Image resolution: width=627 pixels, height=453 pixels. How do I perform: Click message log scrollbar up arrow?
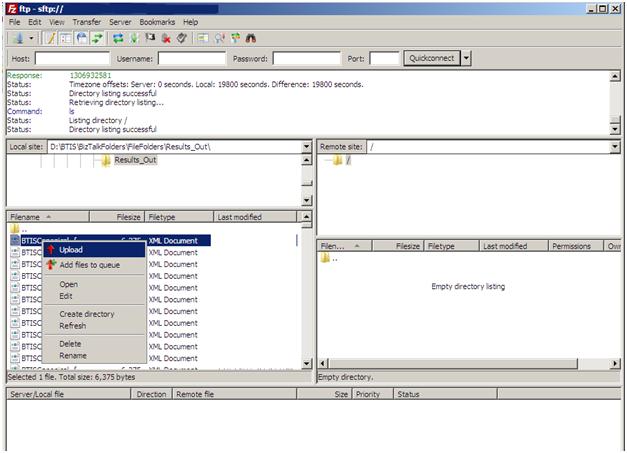click(615, 76)
